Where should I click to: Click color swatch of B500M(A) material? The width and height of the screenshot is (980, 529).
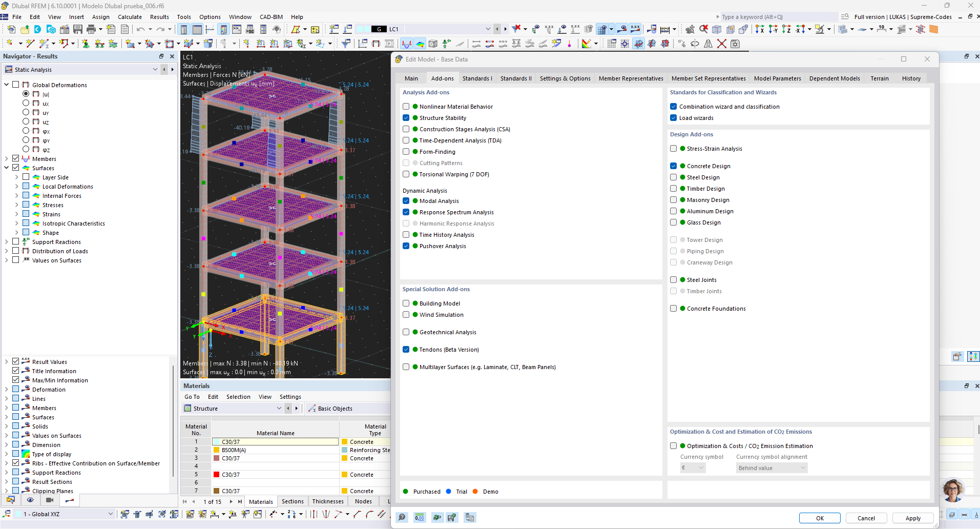(x=217, y=450)
